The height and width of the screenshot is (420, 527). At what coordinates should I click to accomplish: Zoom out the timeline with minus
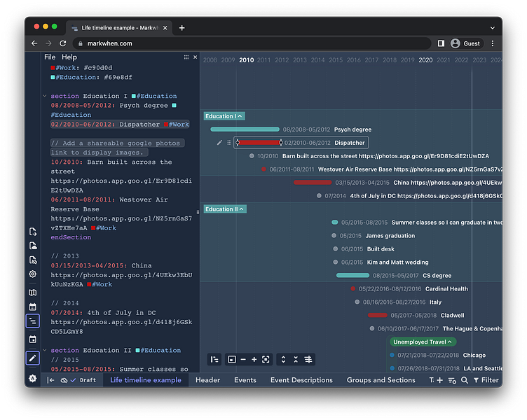point(243,360)
